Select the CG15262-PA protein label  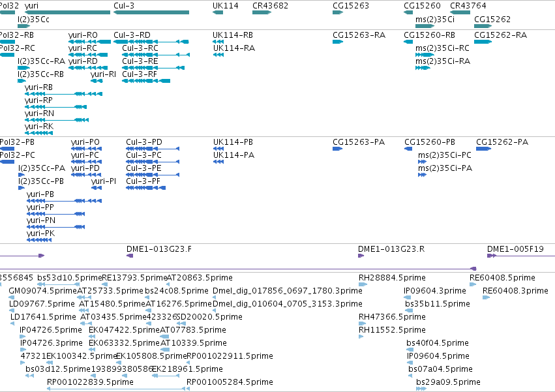tap(502, 142)
